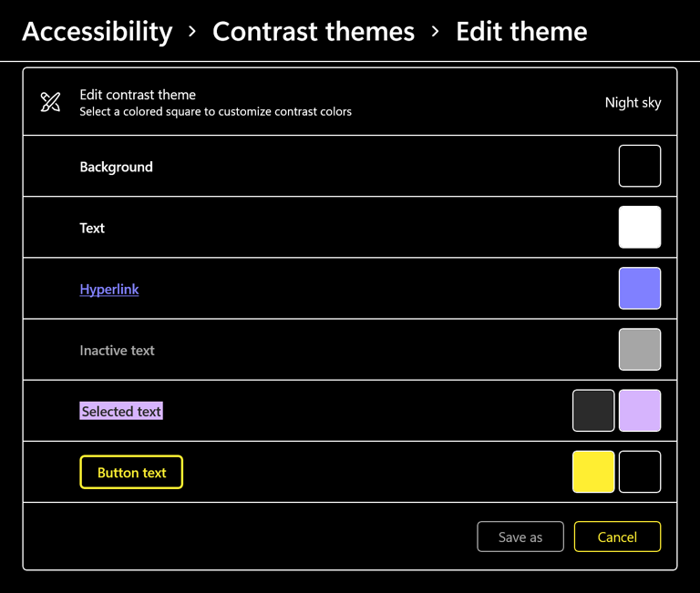Viewport: 700px width, 593px height.
Task: Click the Hyperlink sample link
Action: tap(109, 290)
